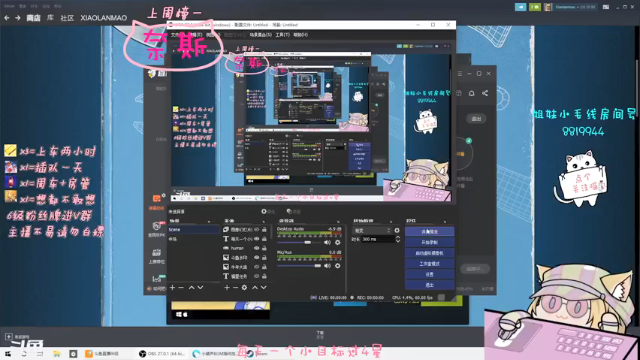This screenshot has height=360, width=640.
Task: Pop out the Scenes dock header icon
Action: [209, 221]
